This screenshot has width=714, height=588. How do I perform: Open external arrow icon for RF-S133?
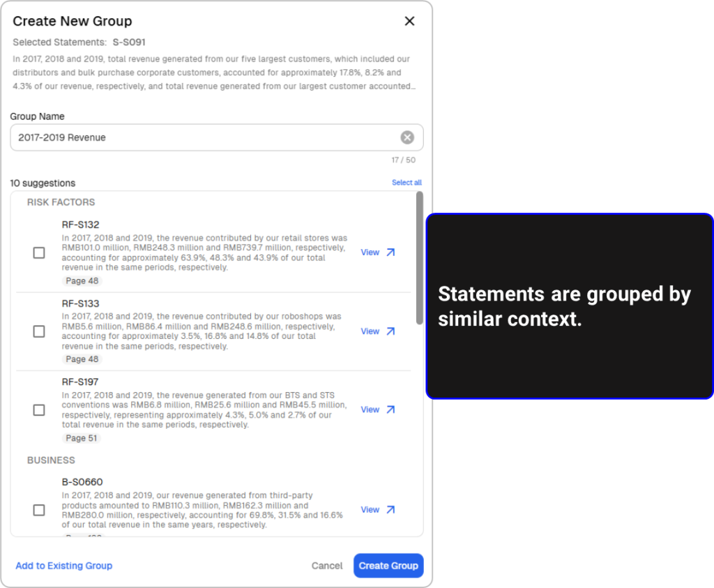pos(390,331)
